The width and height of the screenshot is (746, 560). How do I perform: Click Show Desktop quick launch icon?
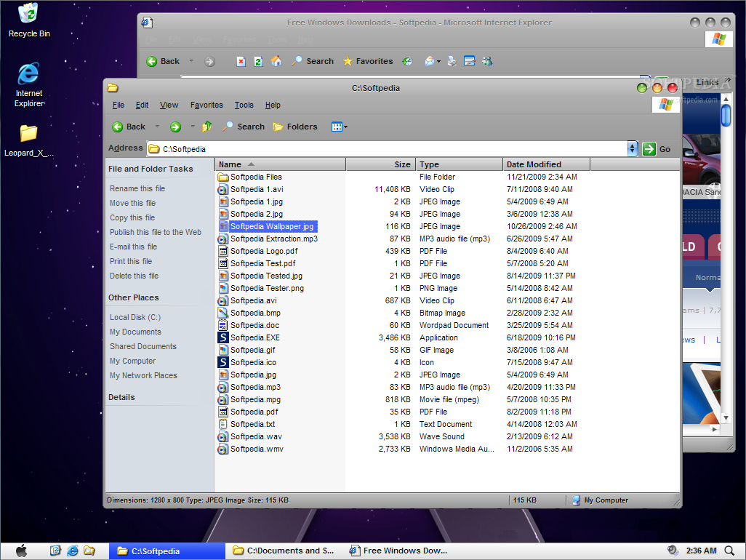click(55, 551)
